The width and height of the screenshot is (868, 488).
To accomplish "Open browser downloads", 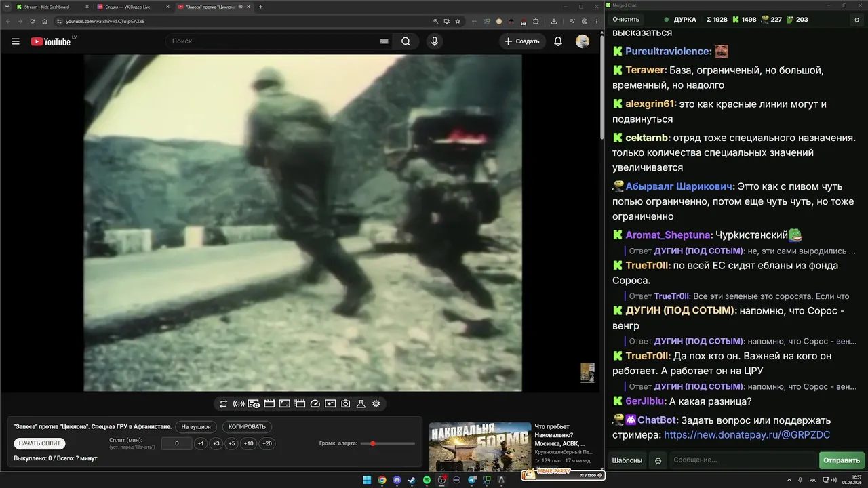I will pos(553,21).
